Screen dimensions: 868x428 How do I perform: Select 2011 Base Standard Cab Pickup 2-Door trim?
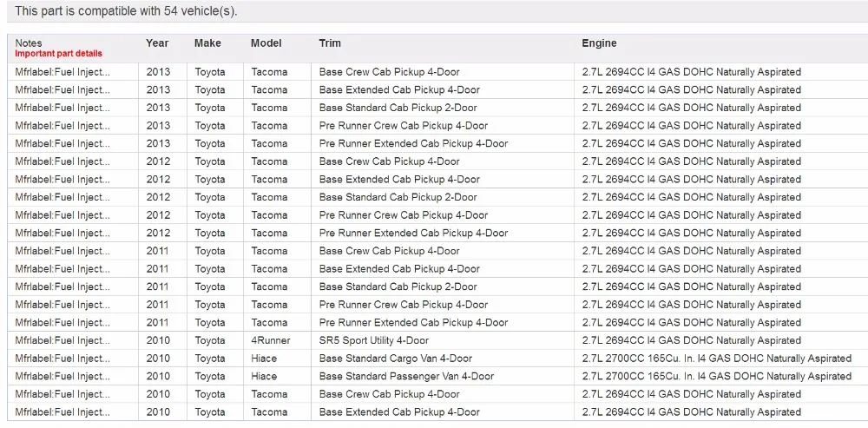click(x=398, y=286)
